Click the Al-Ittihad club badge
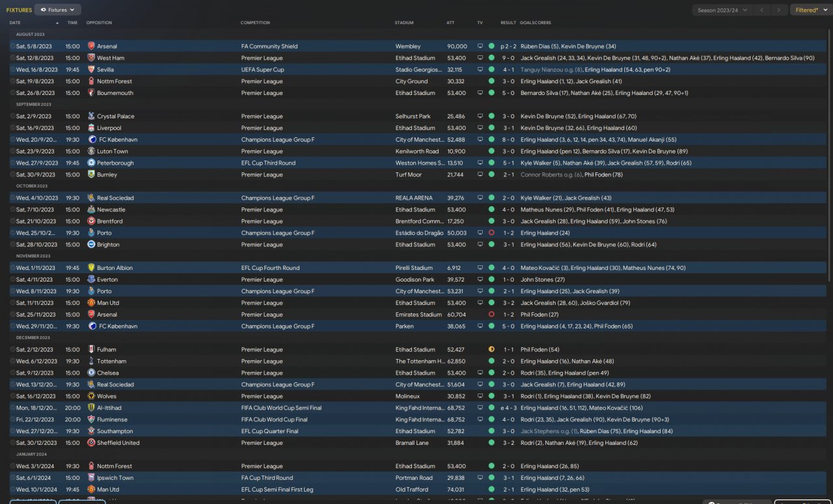The image size is (833, 504). (x=91, y=408)
